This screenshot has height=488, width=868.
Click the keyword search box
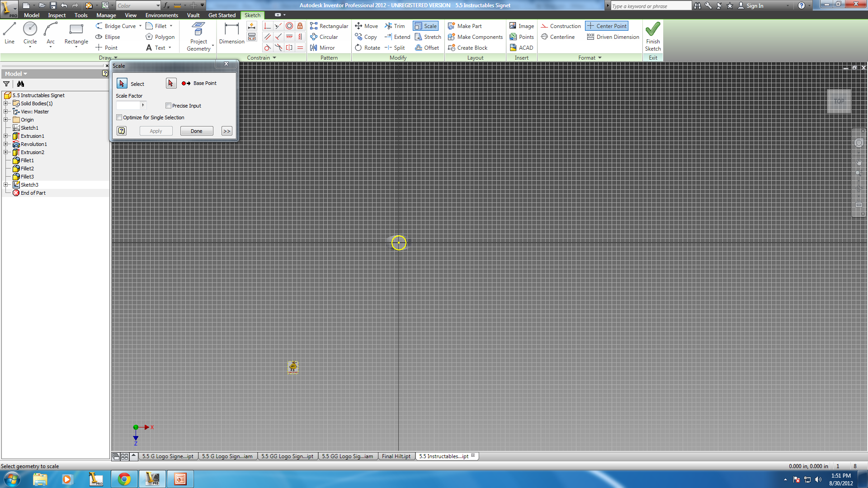pos(651,6)
